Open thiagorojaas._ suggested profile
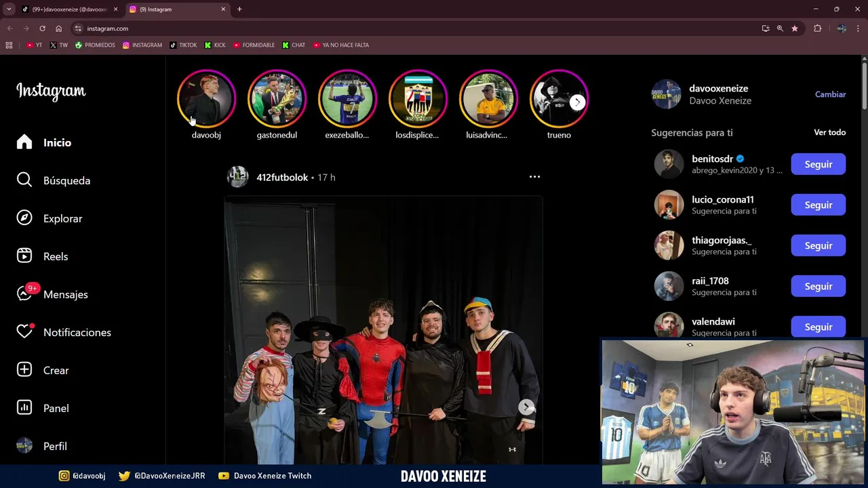 point(722,240)
